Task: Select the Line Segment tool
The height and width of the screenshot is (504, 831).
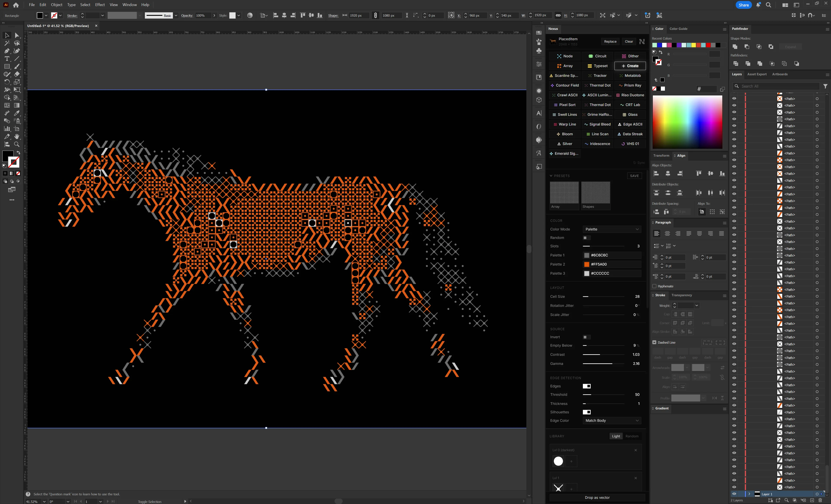Action: [x=17, y=59]
